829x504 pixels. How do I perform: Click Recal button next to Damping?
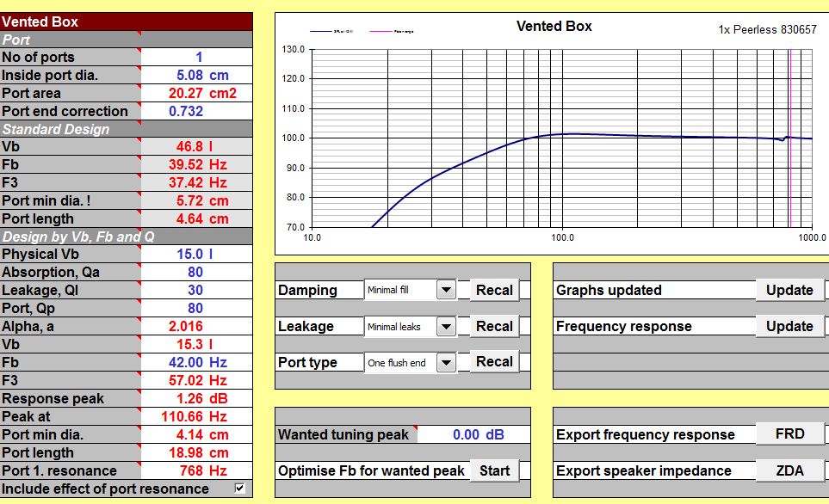(494, 290)
